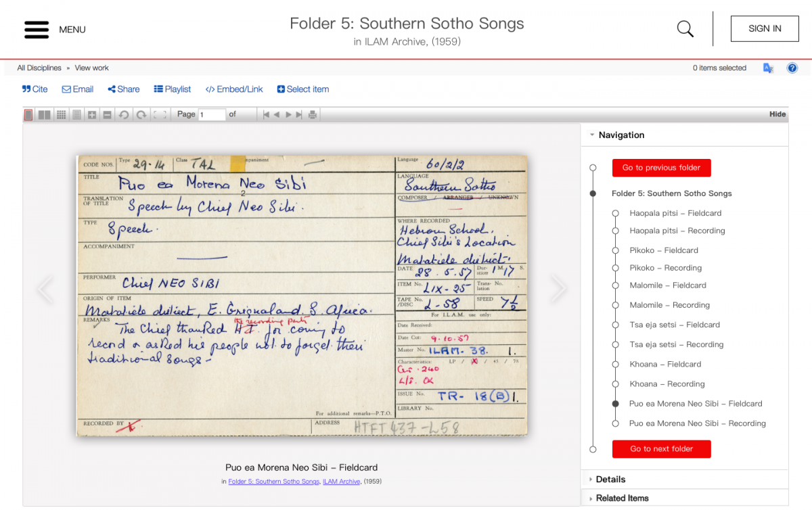The image size is (812, 510).
Task: Rotate image counterclockwise
Action: click(124, 115)
